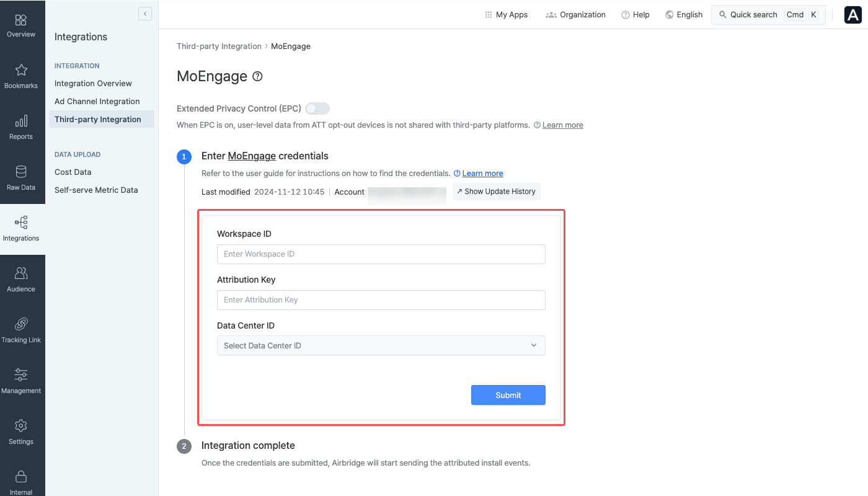The image size is (868, 496).
Task: Open the Data Center ID dropdown
Action: pos(381,346)
